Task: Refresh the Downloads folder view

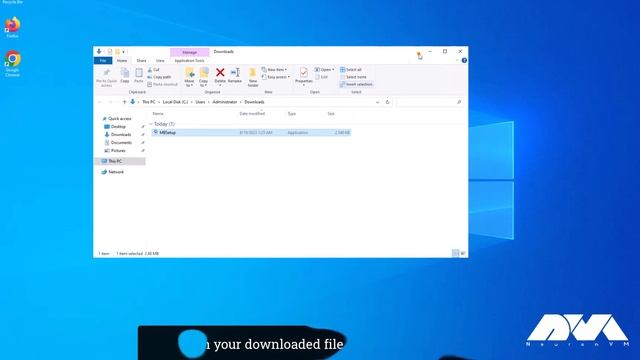Action: [387, 102]
